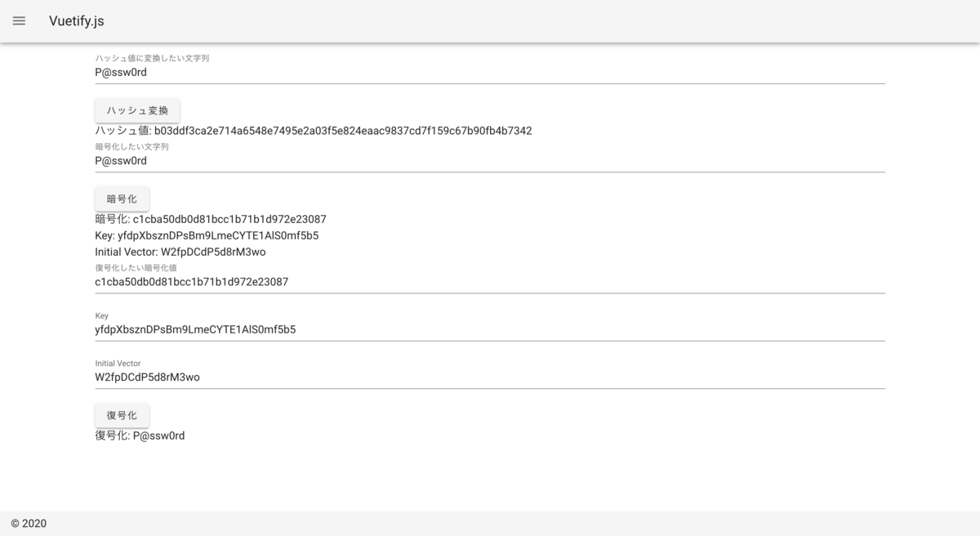Click the © 2020 footer text

(x=29, y=524)
